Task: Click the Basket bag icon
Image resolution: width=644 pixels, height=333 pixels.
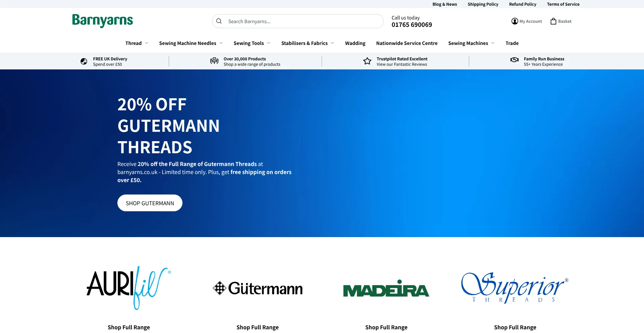Action: (553, 21)
